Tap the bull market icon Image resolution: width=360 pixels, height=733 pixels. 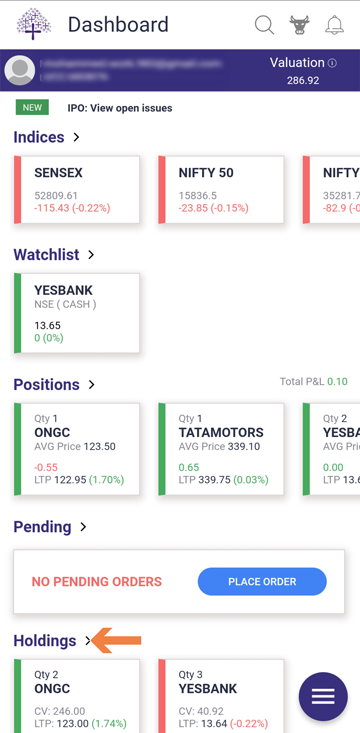coord(299,25)
